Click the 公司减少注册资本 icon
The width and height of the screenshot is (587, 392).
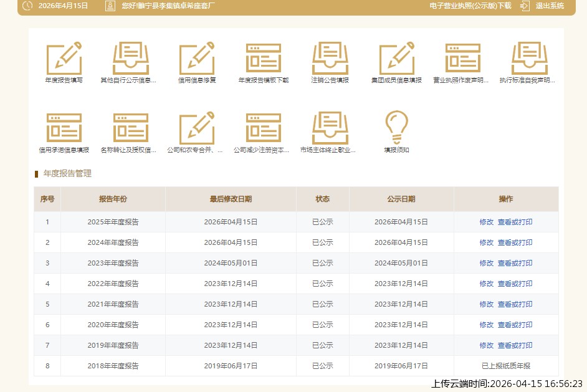tap(263, 128)
